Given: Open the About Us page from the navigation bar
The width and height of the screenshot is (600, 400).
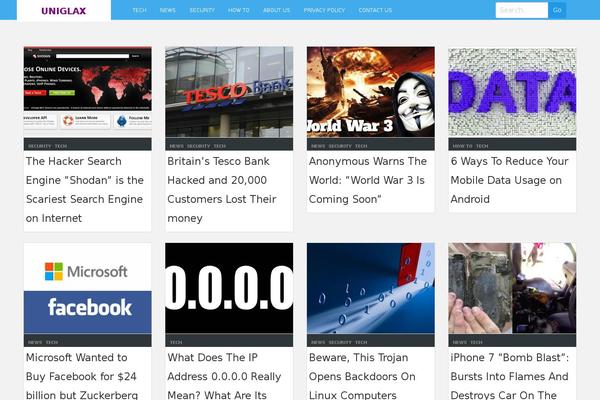Looking at the screenshot, I should (276, 10).
